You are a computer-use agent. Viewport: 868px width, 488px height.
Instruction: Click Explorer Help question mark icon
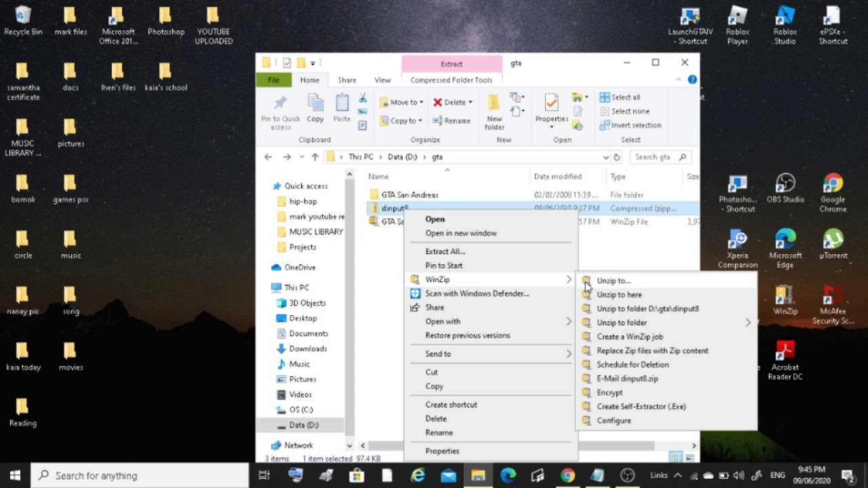coord(692,79)
